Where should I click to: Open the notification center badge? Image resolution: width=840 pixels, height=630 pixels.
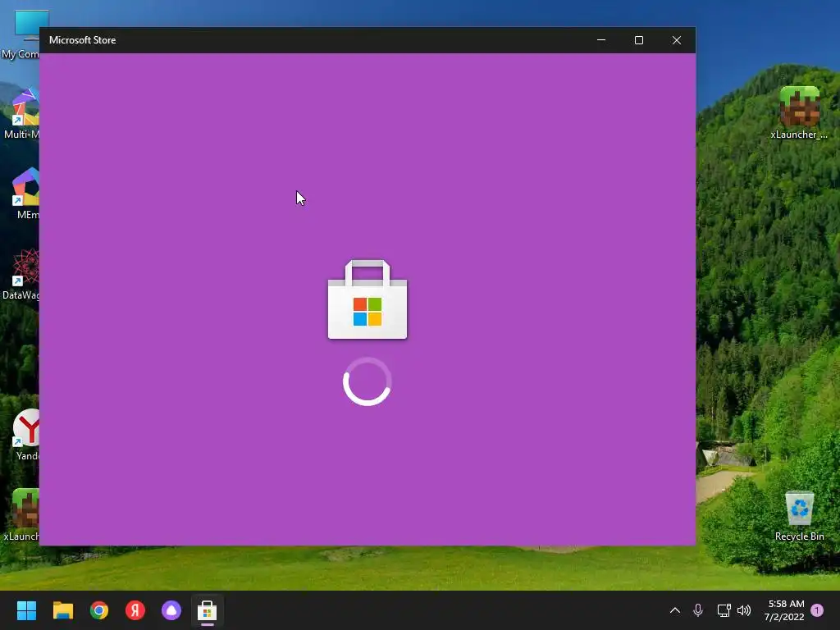(x=817, y=610)
